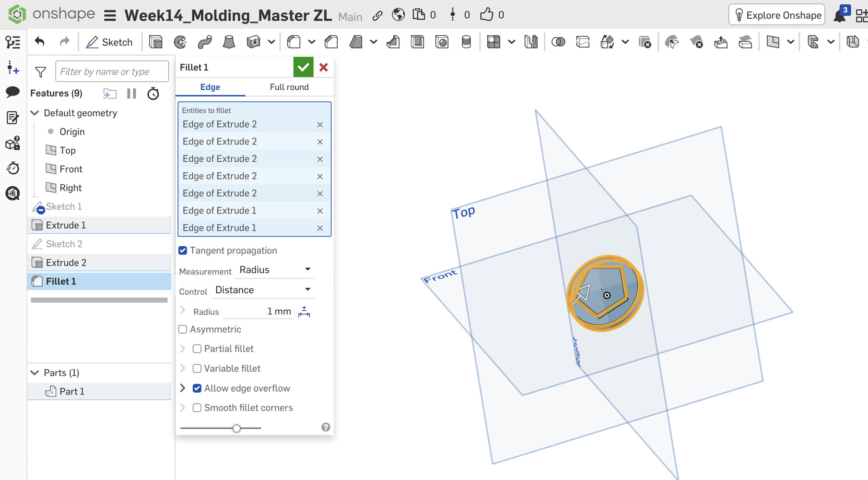Open the Control Distance dropdown

pyautogui.click(x=263, y=290)
